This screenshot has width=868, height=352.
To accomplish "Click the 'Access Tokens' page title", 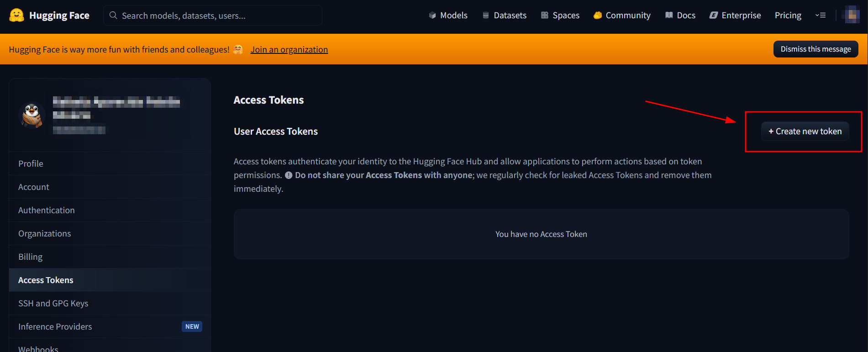I will coord(268,100).
